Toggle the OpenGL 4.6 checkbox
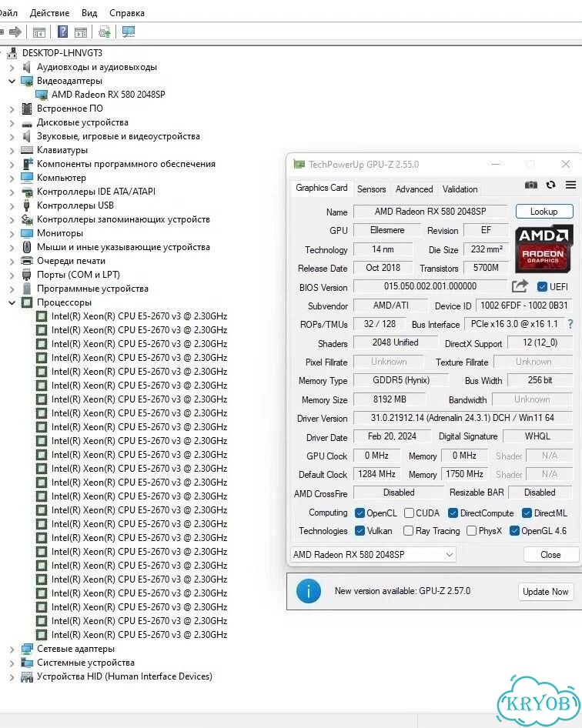The width and height of the screenshot is (582, 728). (514, 531)
